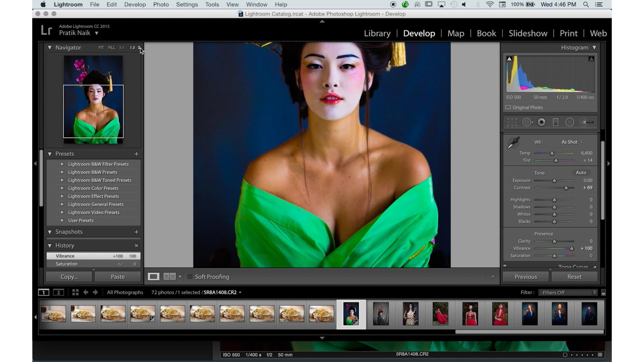
Task: Select the Radial Filter tool
Action: [x=569, y=122]
